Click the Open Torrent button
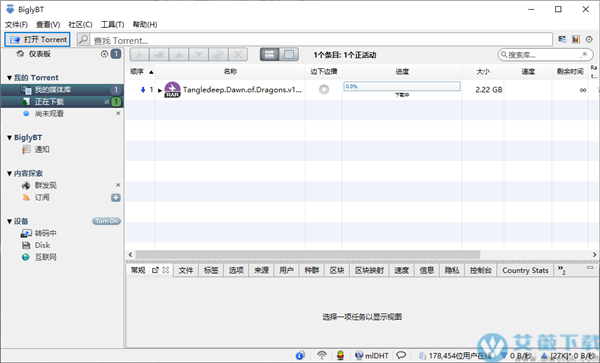Screen dimensions: 600x363 pos(37,39)
